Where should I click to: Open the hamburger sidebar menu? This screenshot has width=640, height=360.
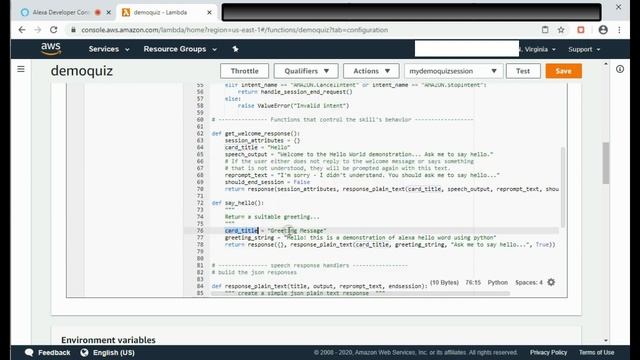coord(21,69)
